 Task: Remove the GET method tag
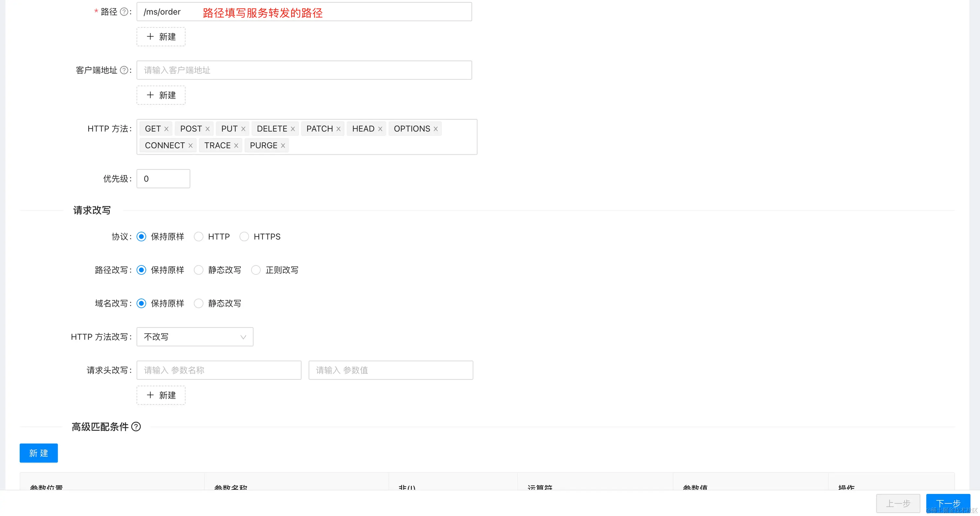(166, 129)
